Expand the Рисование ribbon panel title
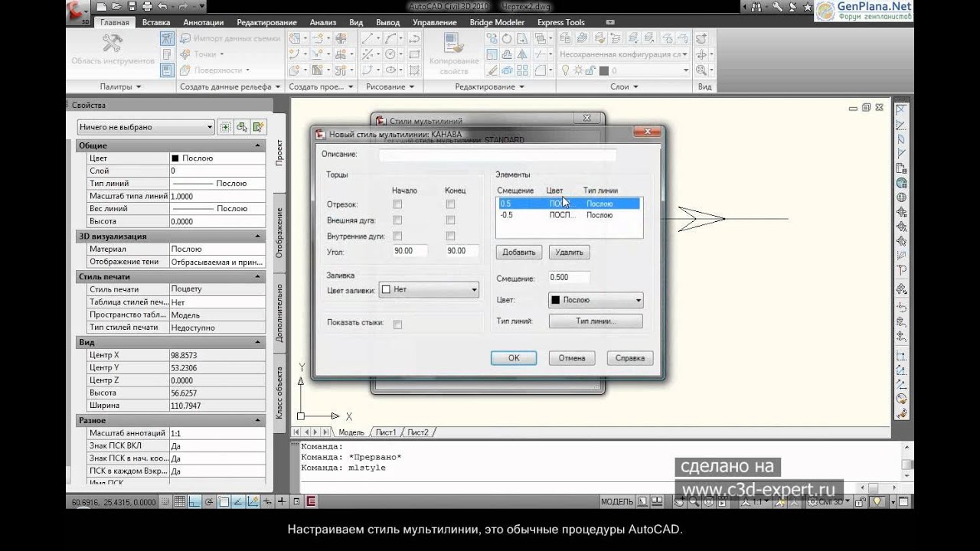The height and width of the screenshot is (551, 980). 390,86
